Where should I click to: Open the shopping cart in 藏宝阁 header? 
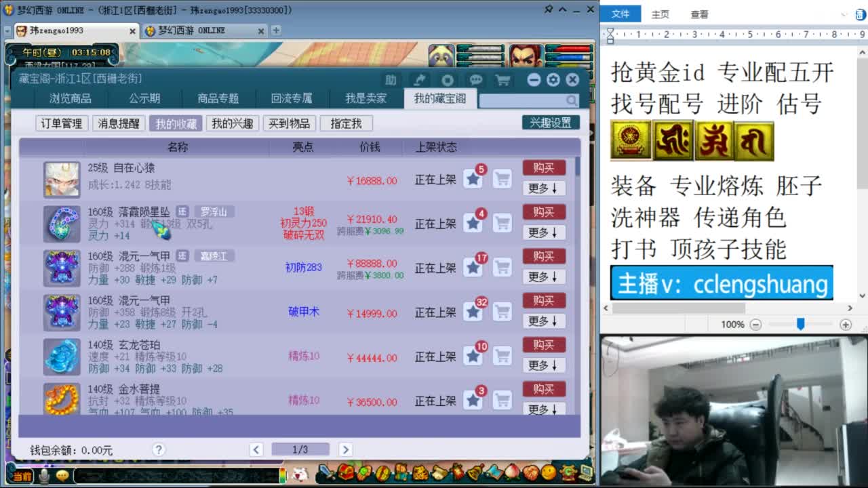coord(502,80)
